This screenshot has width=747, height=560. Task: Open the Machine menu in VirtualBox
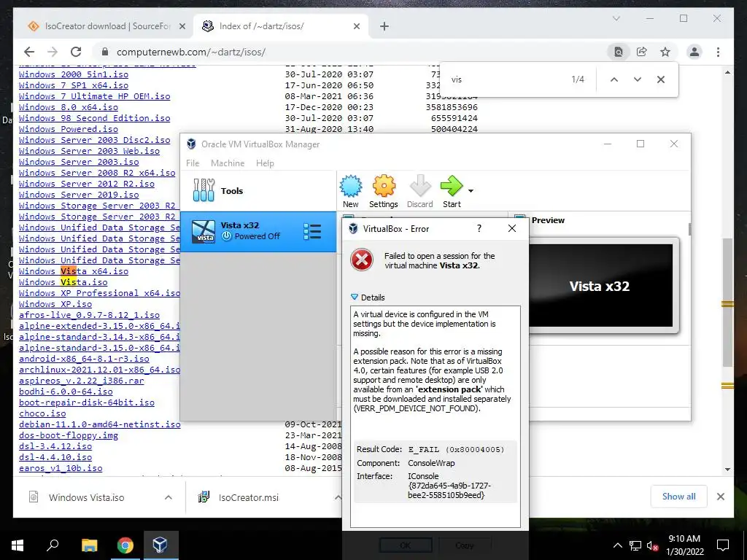[x=228, y=163]
